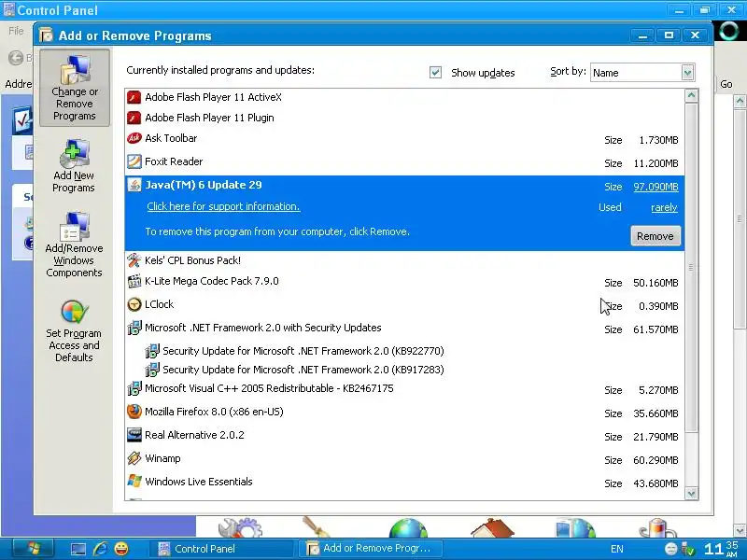Select the Windows Live Essentials entry
747x560 pixels.
click(x=404, y=482)
